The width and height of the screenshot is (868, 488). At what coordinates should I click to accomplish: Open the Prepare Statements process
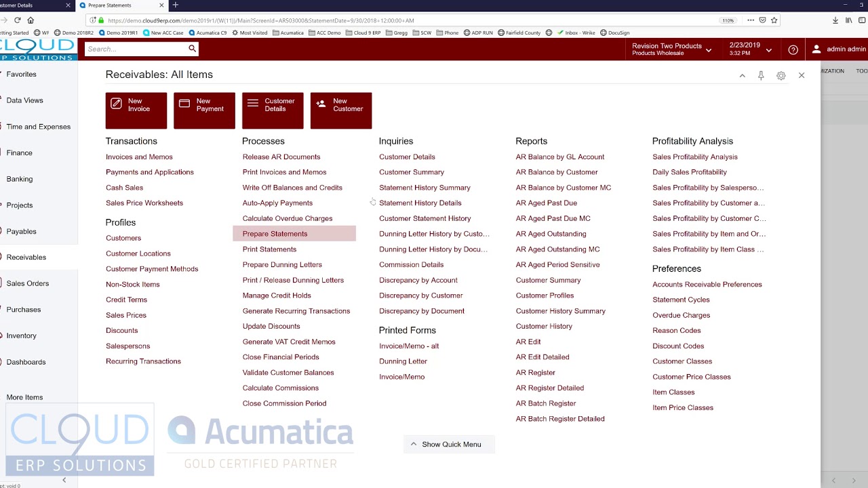[275, 234]
